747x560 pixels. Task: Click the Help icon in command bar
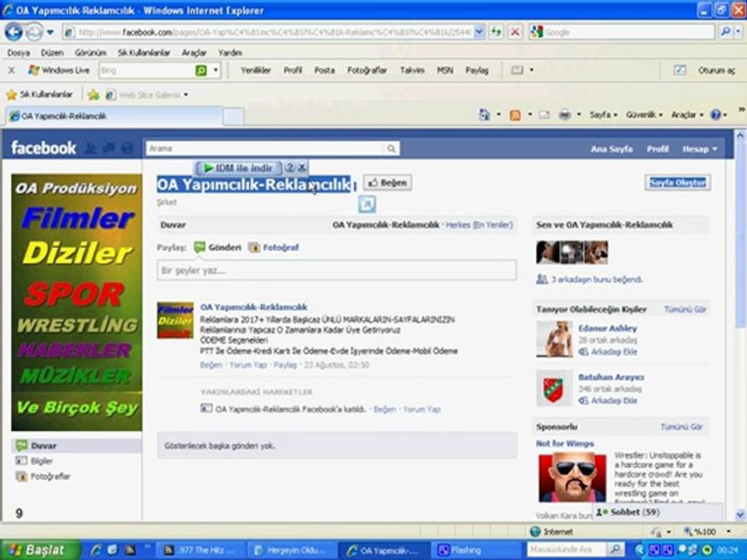716,115
